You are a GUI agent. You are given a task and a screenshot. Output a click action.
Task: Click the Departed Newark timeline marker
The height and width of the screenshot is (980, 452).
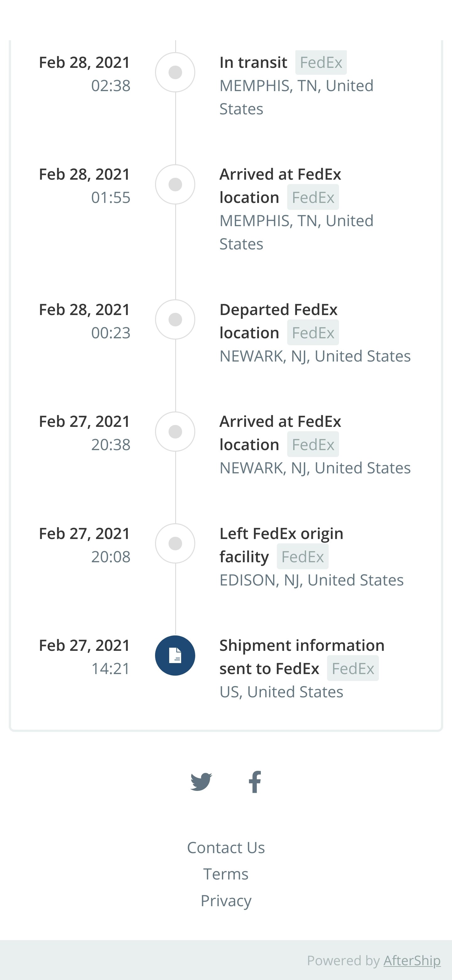(175, 319)
